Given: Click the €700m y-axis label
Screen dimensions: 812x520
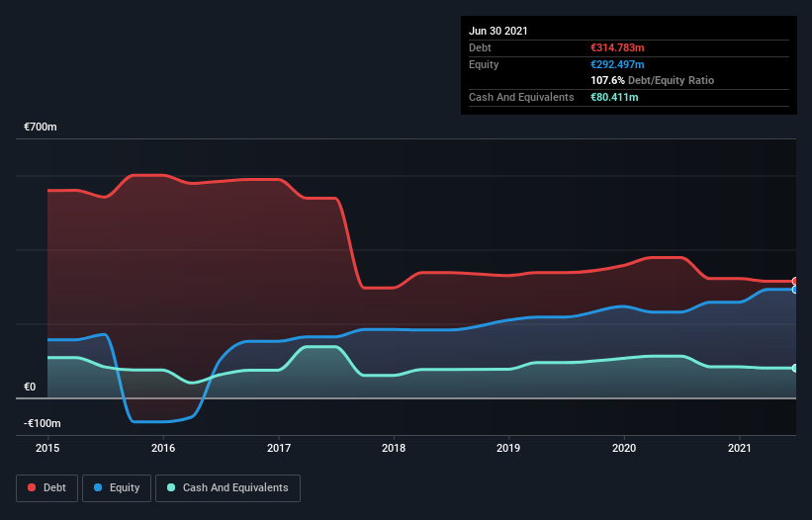Looking at the screenshot, I should [x=41, y=127].
